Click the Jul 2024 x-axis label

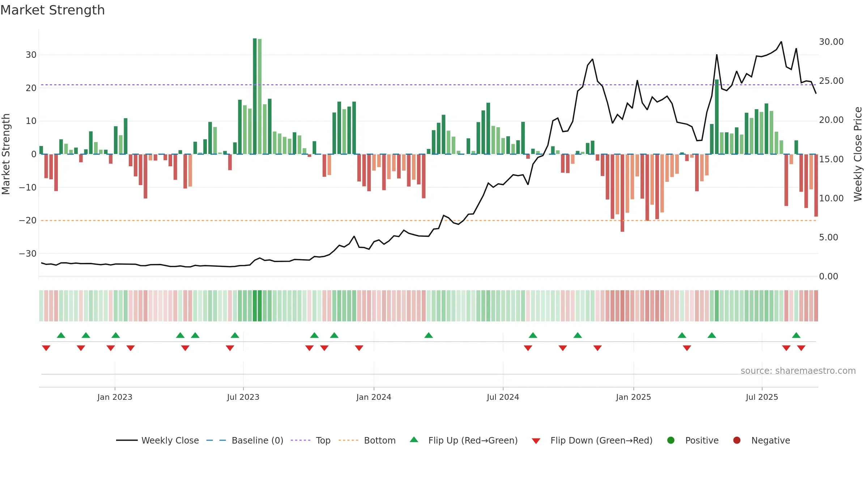[503, 397]
